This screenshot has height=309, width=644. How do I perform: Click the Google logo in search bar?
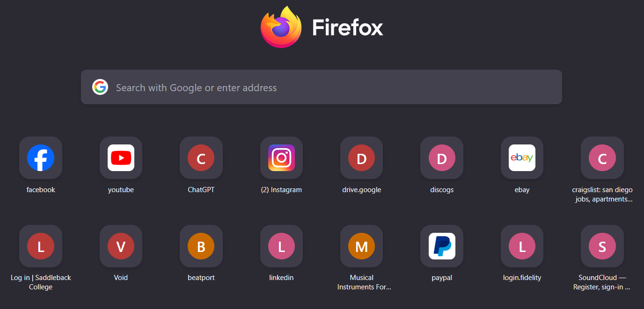pos(100,87)
